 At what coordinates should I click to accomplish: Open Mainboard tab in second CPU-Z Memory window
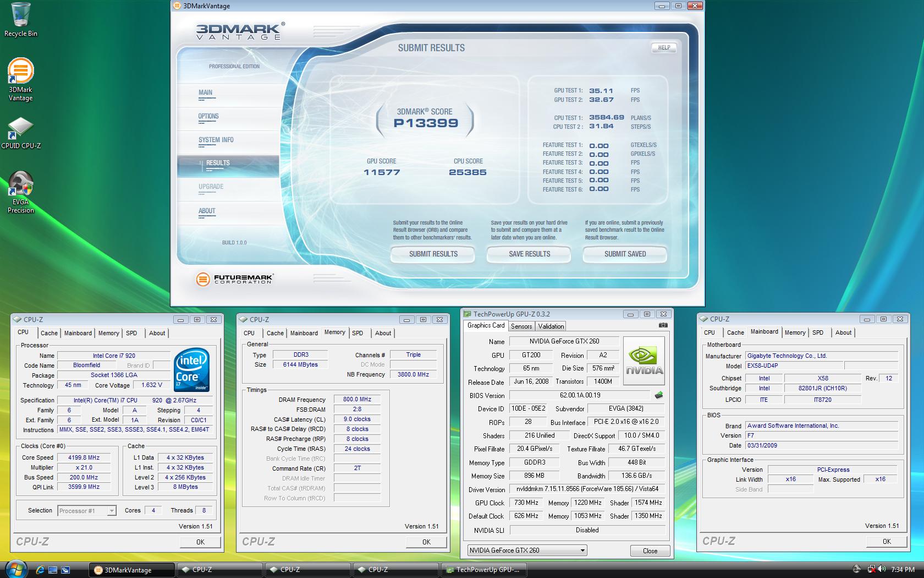[x=304, y=333]
